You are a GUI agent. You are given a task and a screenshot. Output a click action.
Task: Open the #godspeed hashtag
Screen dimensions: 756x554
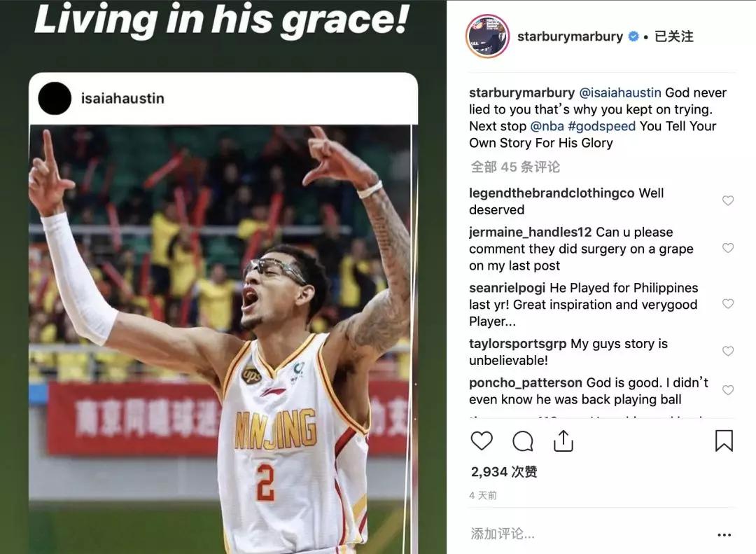tap(602, 127)
